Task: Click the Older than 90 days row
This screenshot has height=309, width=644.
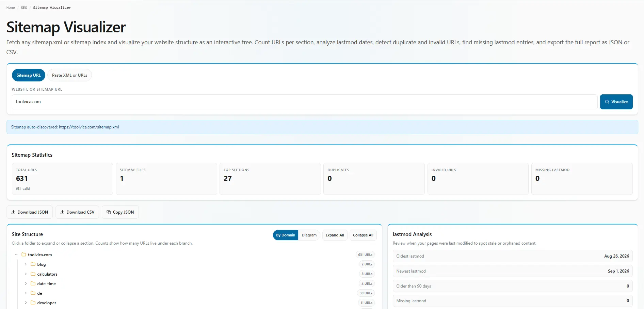Action: 513,286
